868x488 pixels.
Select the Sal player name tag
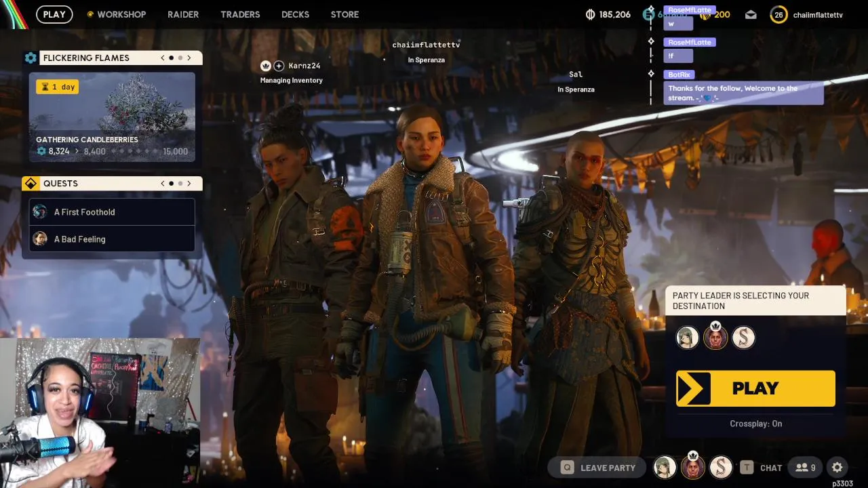[576, 75]
